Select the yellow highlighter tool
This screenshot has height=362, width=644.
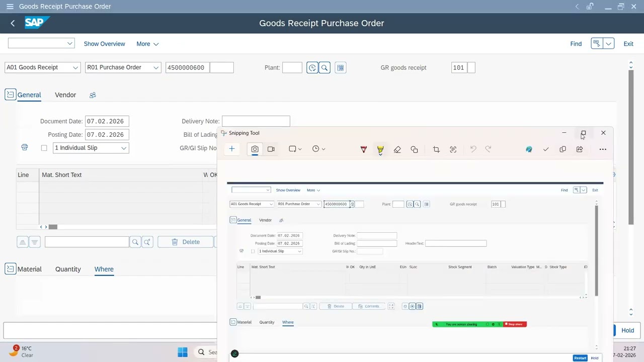380,149
